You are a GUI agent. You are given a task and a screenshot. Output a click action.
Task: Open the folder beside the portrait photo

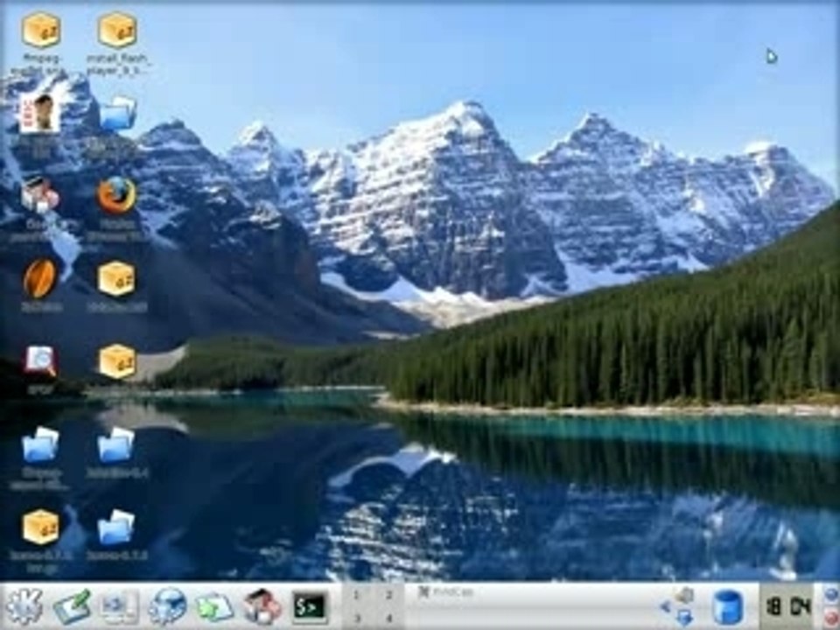117,114
